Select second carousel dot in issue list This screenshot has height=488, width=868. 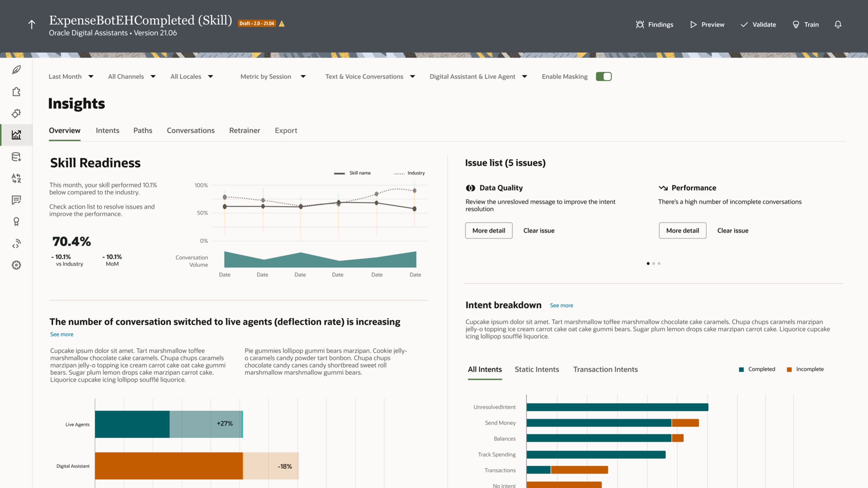[653, 263]
